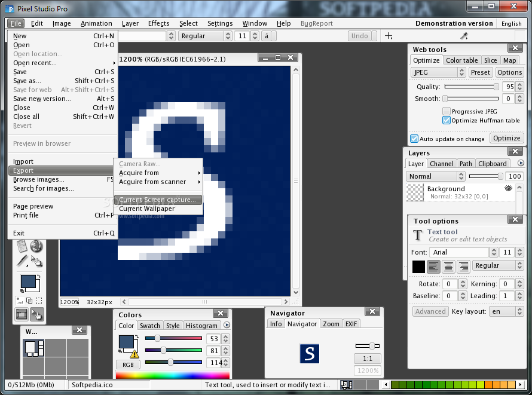The image size is (532, 395).
Task: Reset default colors icon in toolbox
Action: click(x=22, y=291)
